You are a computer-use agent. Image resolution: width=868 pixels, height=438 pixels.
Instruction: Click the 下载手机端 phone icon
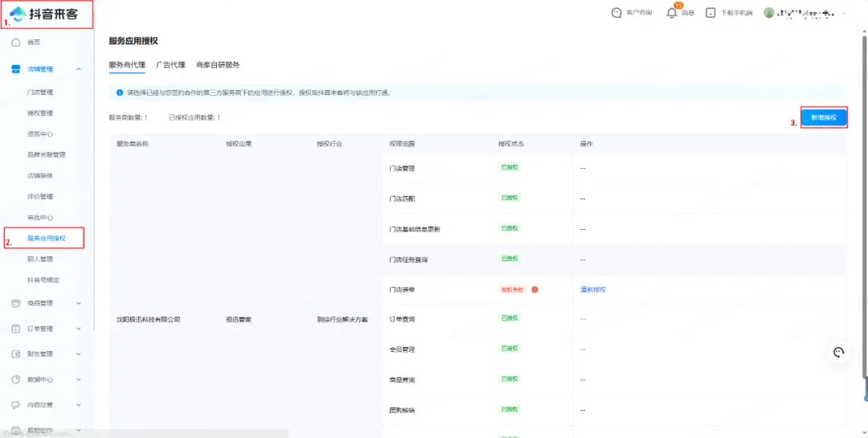[x=710, y=13]
